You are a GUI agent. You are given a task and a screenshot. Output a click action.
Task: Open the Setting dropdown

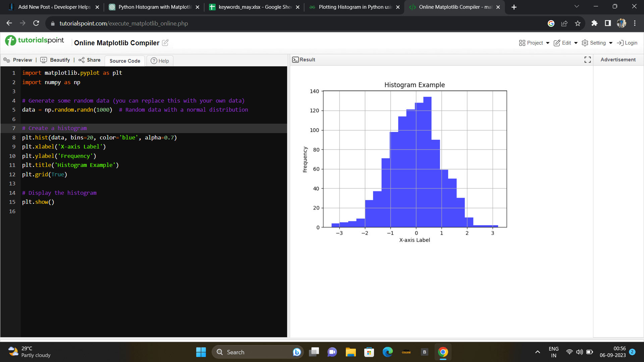pyautogui.click(x=597, y=43)
